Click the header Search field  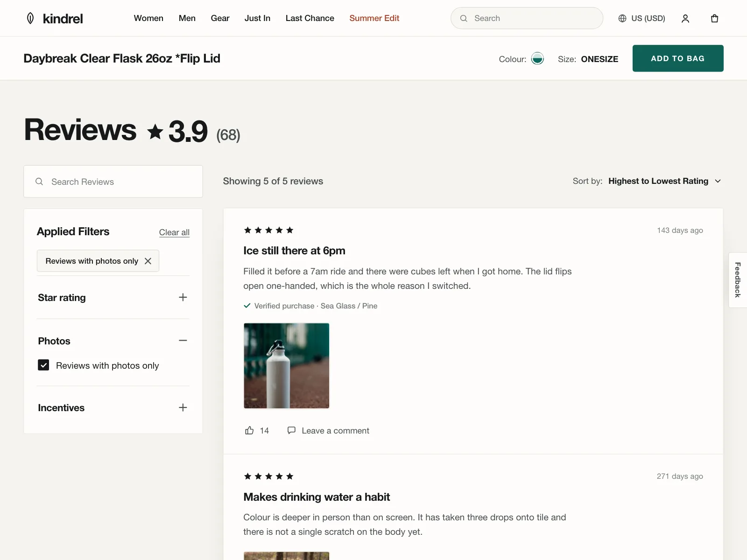tap(527, 18)
